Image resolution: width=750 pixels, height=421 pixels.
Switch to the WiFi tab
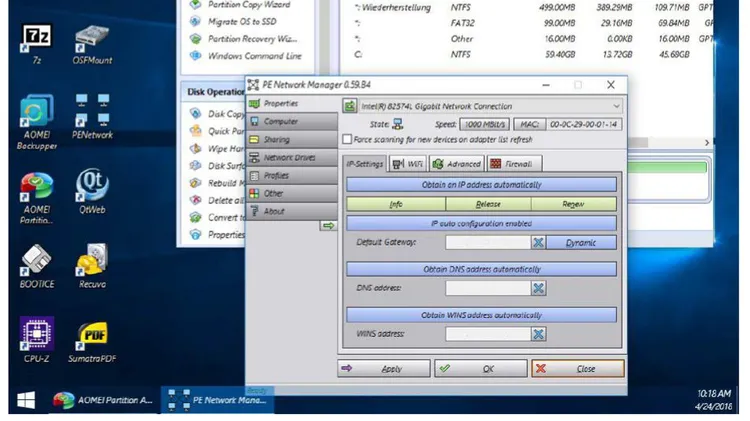click(408, 164)
